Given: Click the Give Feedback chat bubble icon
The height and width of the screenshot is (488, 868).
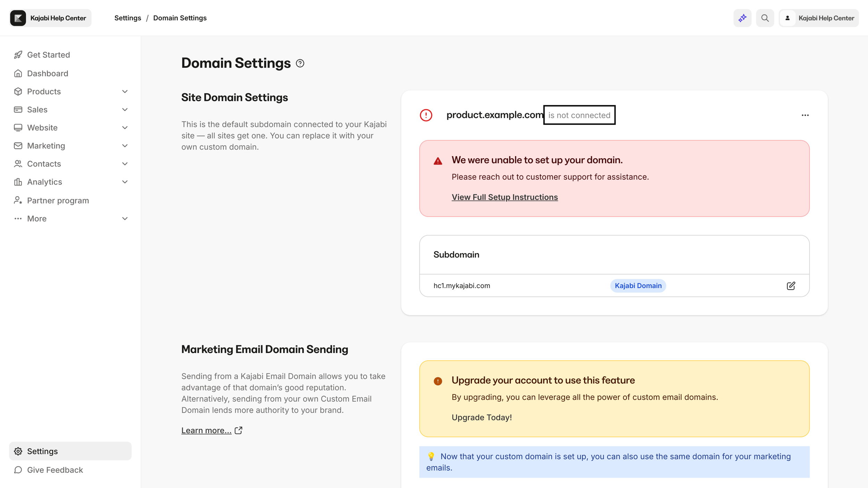Looking at the screenshot, I should click(18, 470).
